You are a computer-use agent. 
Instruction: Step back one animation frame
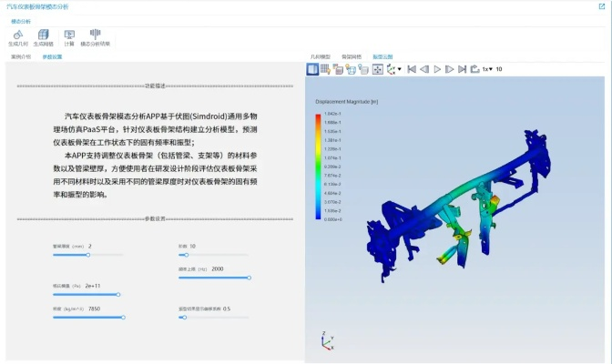pyautogui.click(x=424, y=69)
